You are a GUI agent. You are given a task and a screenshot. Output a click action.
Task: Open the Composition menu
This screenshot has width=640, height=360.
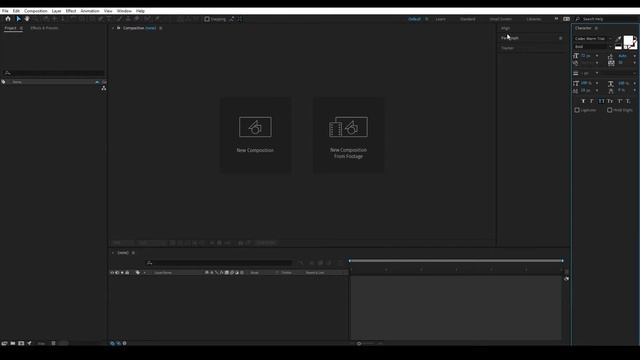click(x=36, y=11)
